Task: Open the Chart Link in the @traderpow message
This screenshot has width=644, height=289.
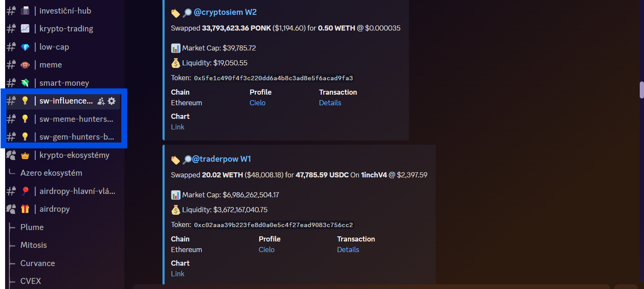Action: pos(178,274)
